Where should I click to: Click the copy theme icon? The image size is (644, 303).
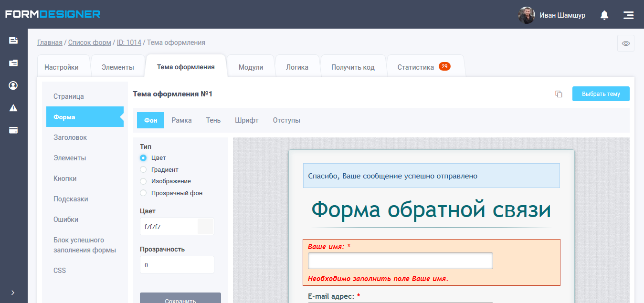[559, 94]
